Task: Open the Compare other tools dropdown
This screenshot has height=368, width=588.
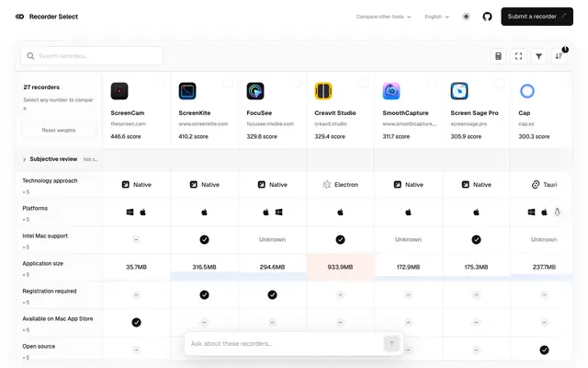Action: (383, 17)
